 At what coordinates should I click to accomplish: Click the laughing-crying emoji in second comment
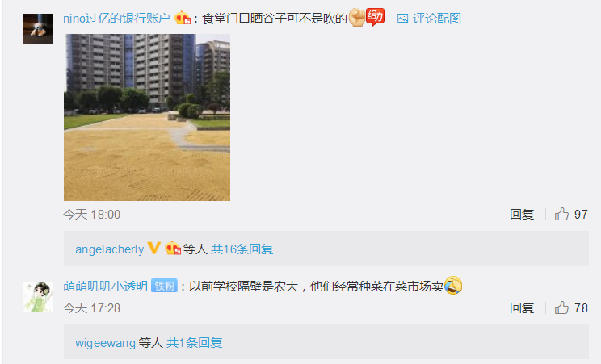coord(453,286)
